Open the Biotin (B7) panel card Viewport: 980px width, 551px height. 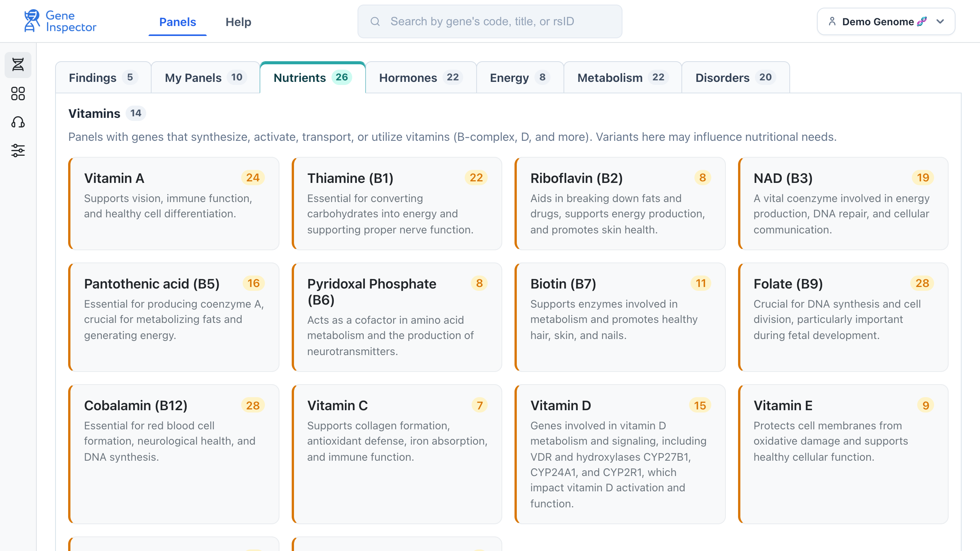pyautogui.click(x=620, y=317)
